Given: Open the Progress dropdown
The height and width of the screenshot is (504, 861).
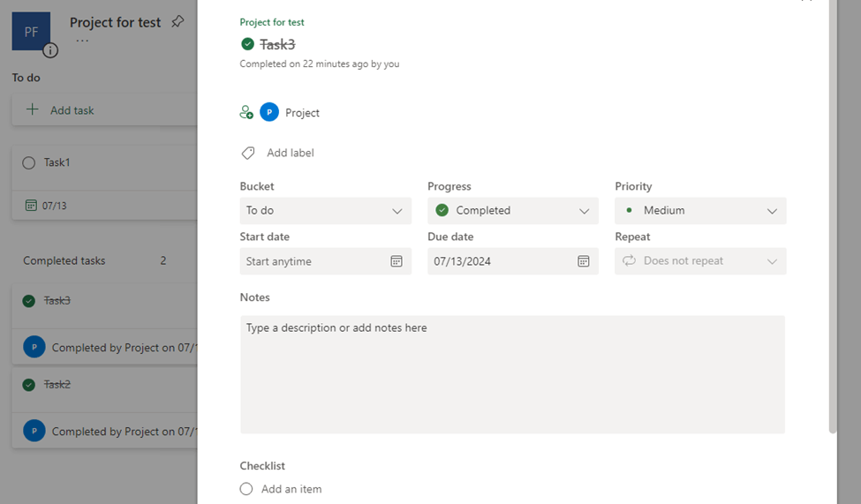Looking at the screenshot, I should (x=512, y=211).
